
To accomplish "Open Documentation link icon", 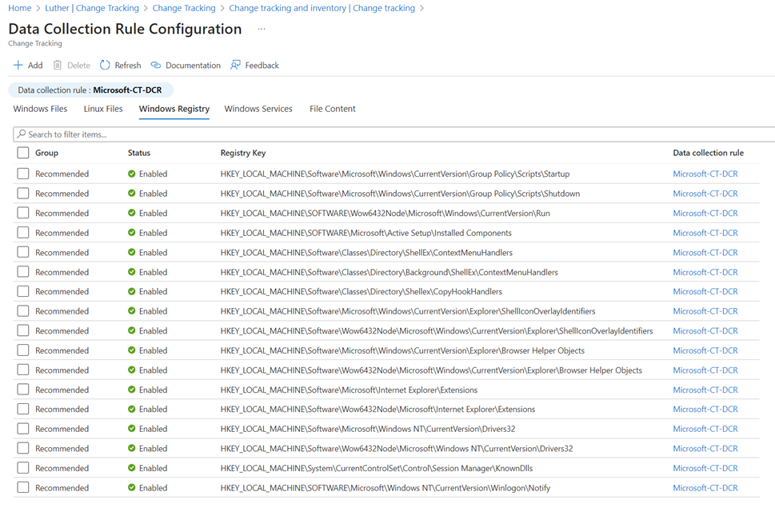I will coord(156,66).
